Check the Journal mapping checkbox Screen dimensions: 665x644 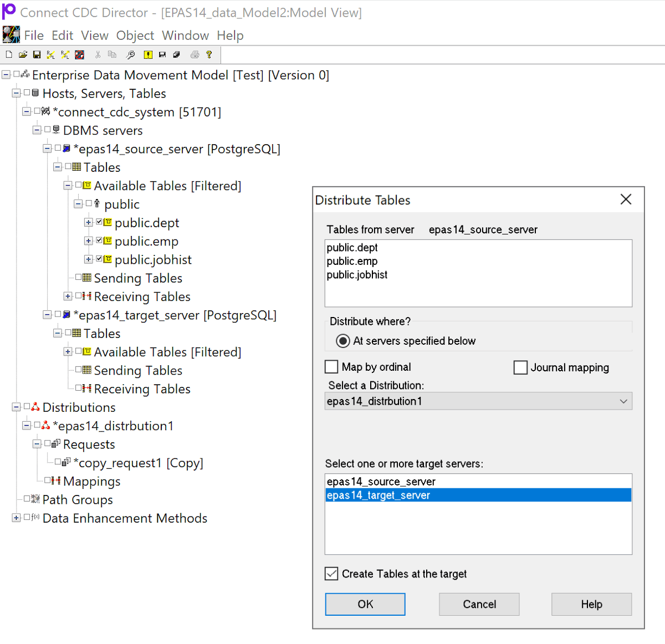coord(520,367)
